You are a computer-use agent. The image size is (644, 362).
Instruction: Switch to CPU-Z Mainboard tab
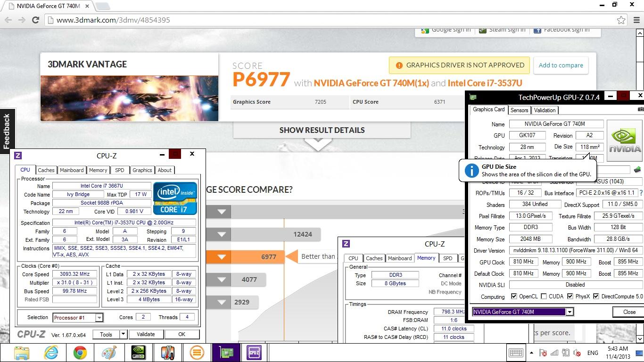[x=72, y=170]
